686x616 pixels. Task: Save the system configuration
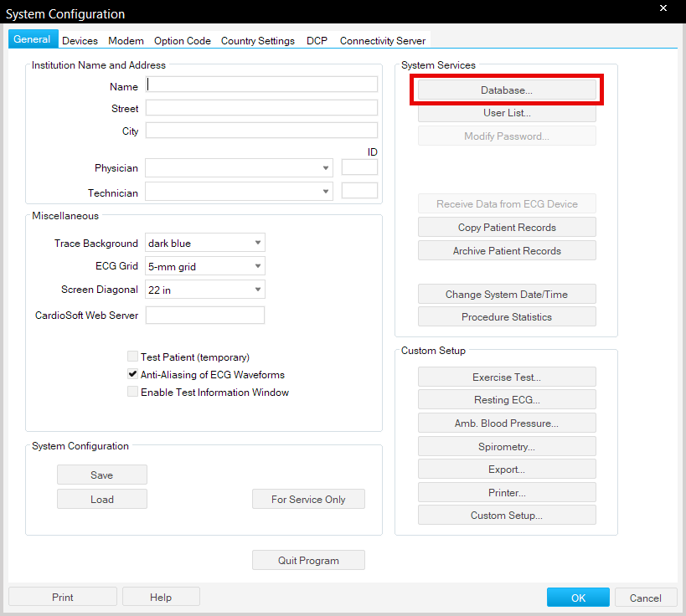101,475
